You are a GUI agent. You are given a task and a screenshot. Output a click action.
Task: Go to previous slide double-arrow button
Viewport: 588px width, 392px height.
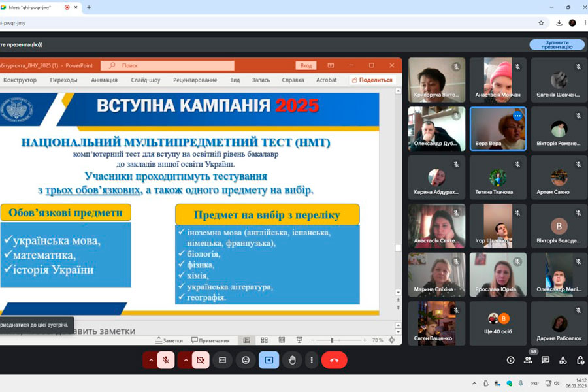coord(399,300)
